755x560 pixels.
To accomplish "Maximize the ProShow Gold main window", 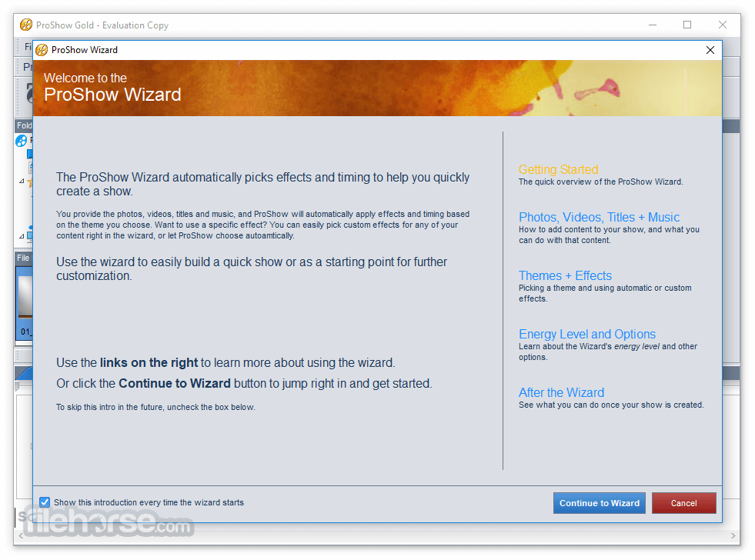I will click(687, 25).
